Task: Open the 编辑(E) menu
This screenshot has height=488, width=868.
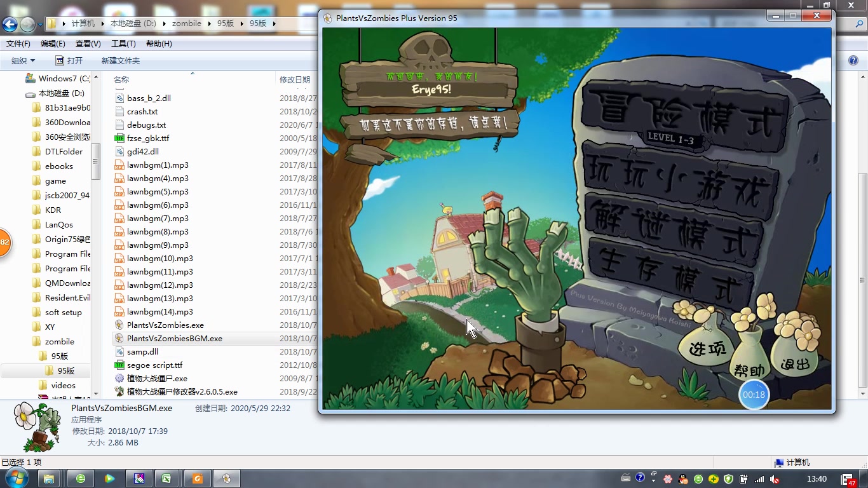Action: 53,44
